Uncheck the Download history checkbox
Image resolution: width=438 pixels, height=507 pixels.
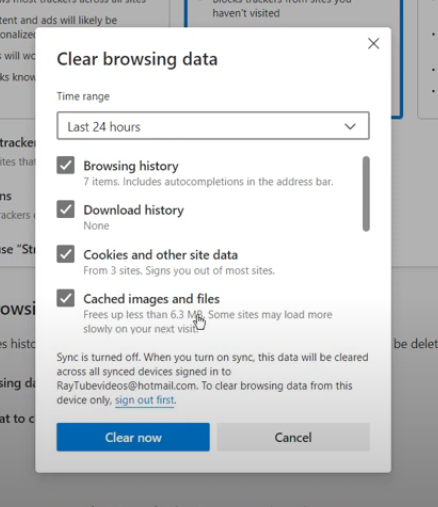(65, 209)
